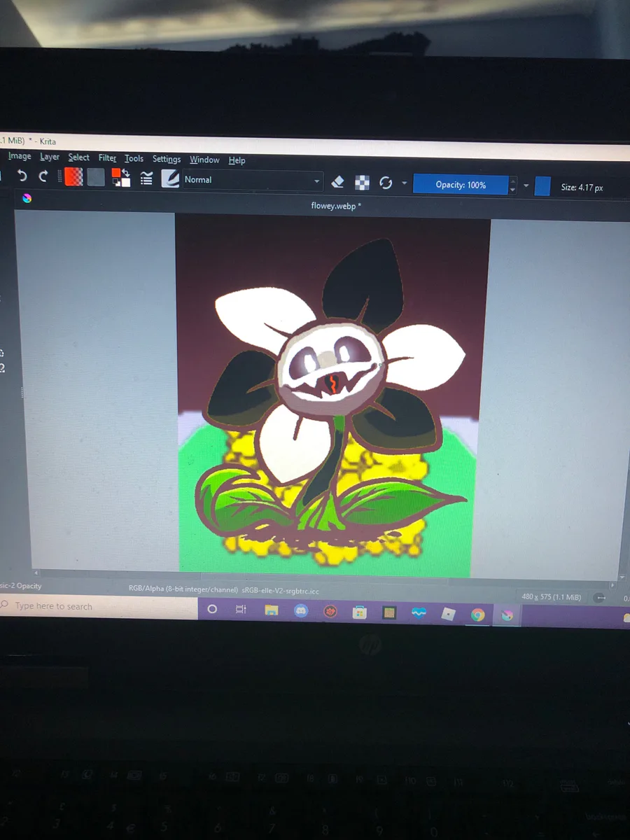Viewport: 630px width, 840px height.
Task: Open File Explorer from taskbar
Action: point(272,611)
